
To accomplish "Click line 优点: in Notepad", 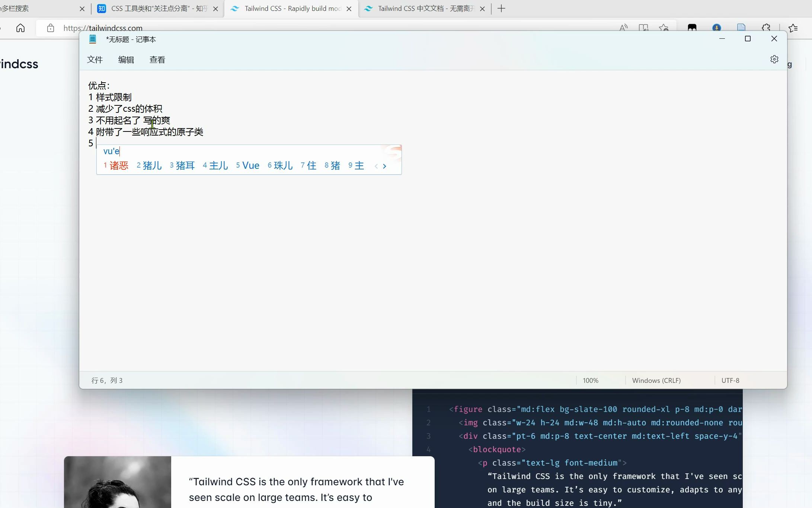I will click(99, 86).
